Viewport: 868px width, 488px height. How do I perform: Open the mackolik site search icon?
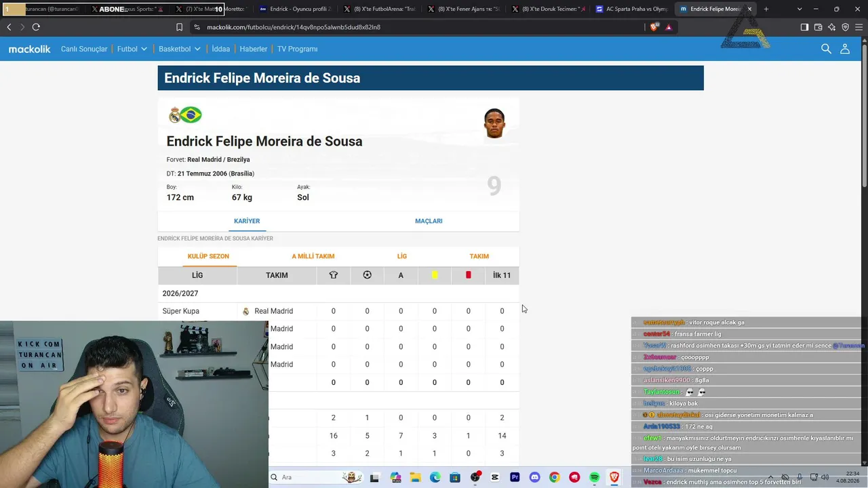[826, 49]
